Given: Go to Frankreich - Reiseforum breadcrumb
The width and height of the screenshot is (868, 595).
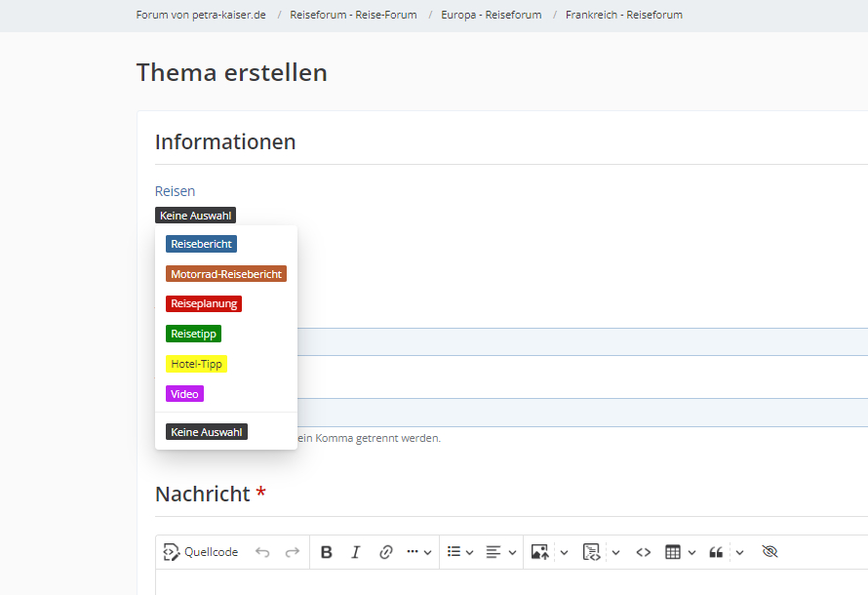Looking at the screenshot, I should [623, 15].
